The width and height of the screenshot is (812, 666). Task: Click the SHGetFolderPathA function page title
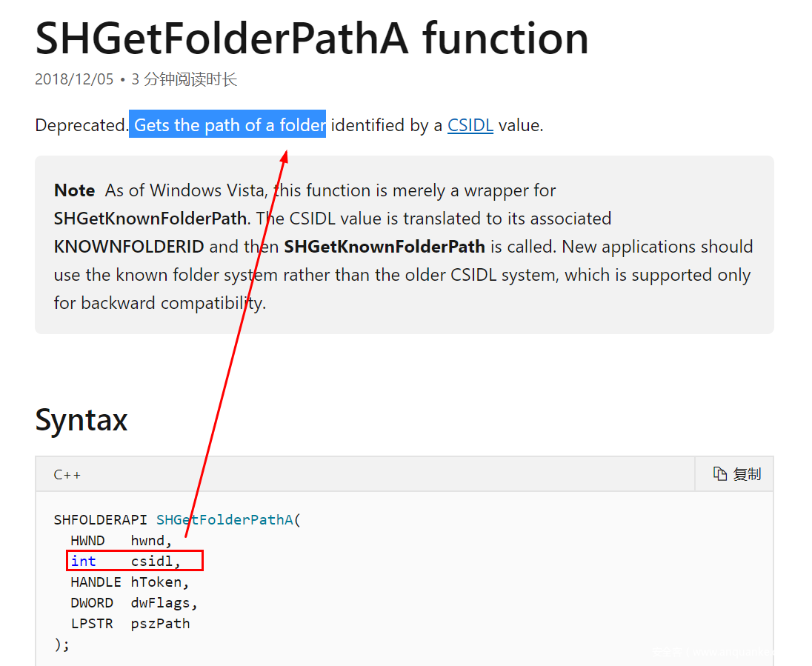click(312, 39)
